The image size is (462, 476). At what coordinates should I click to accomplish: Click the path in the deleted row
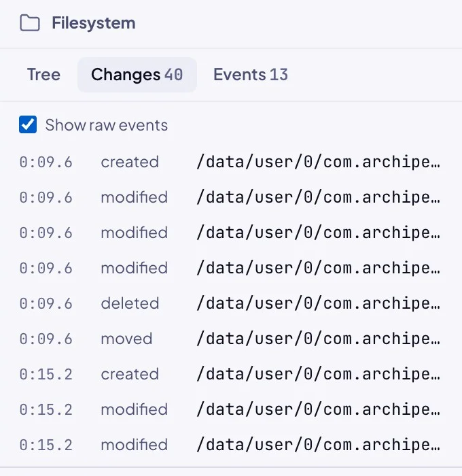(x=318, y=303)
